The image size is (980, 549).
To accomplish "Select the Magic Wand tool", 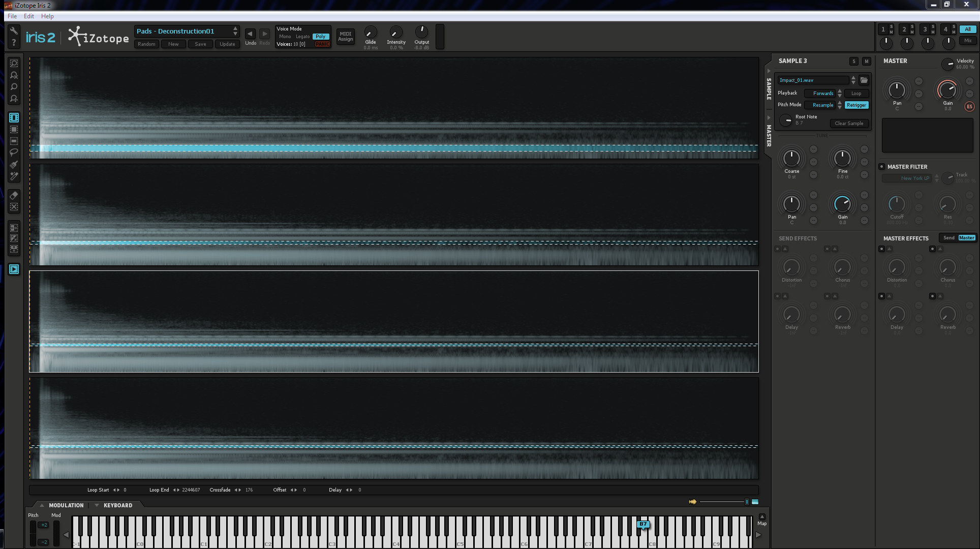I will [14, 176].
